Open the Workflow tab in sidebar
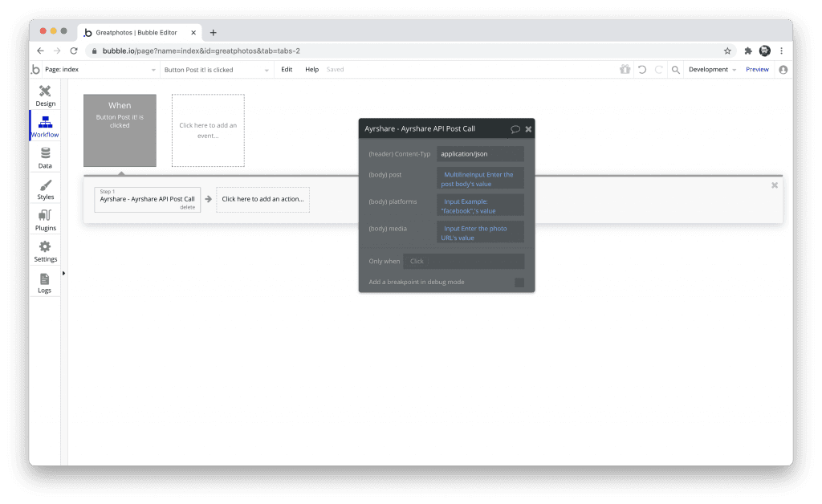The width and height of the screenshot is (822, 504). point(45,126)
